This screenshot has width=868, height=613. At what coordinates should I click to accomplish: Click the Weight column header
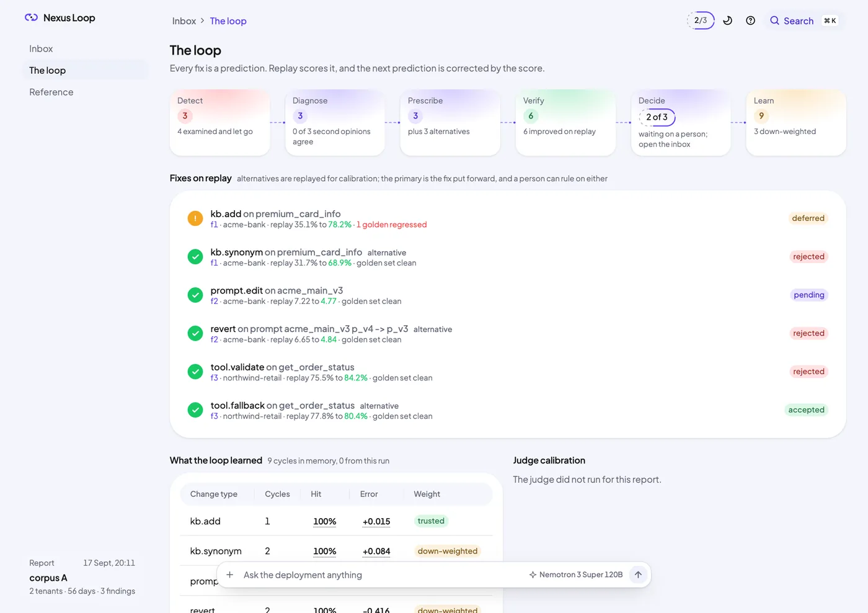427,494
